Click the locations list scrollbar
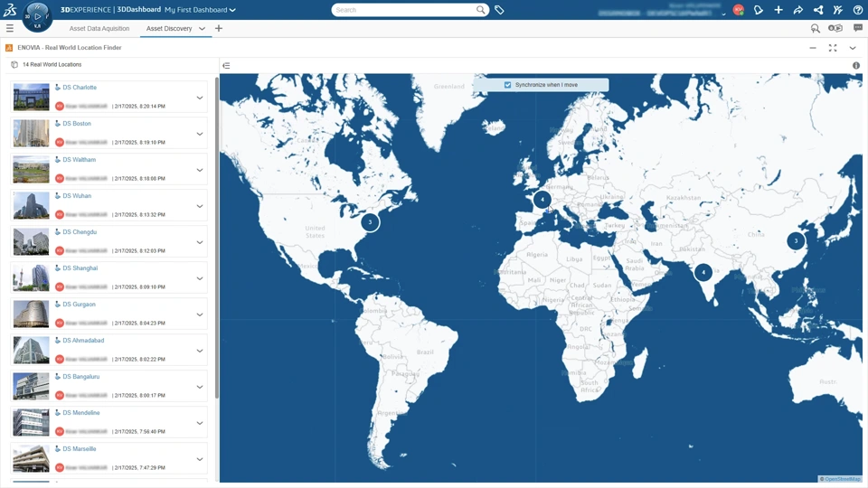 pos(217,238)
